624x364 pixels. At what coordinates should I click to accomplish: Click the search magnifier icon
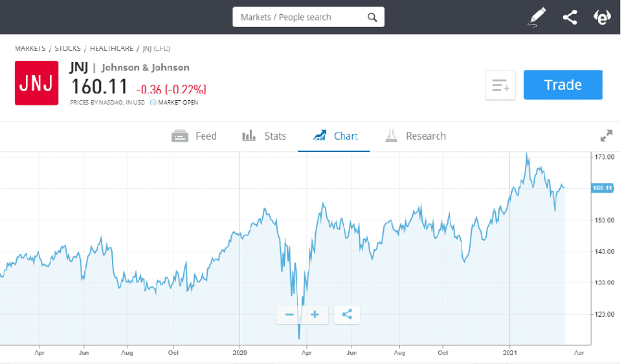(372, 17)
